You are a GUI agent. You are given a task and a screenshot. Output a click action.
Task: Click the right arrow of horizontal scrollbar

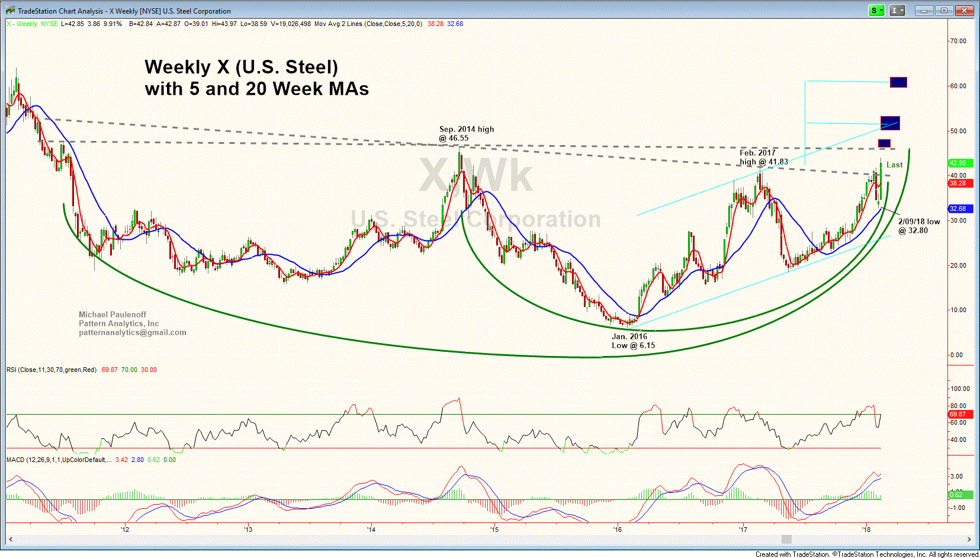(x=969, y=539)
